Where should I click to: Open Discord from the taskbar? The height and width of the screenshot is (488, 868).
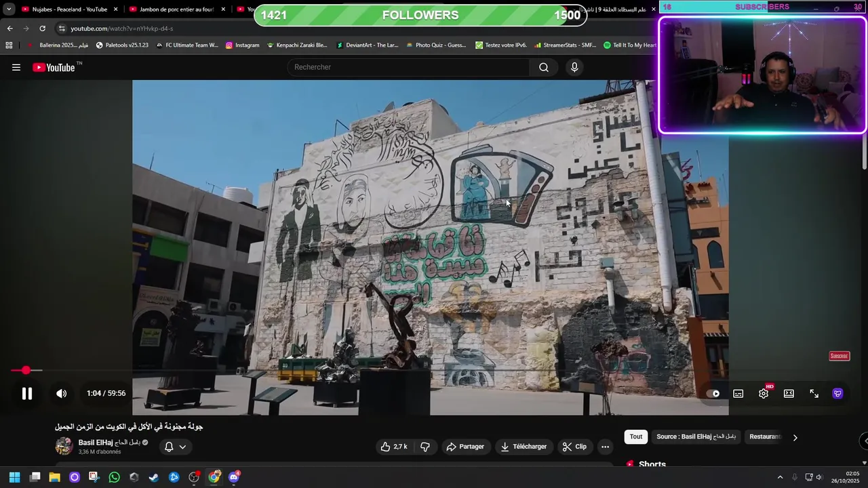[x=234, y=477]
